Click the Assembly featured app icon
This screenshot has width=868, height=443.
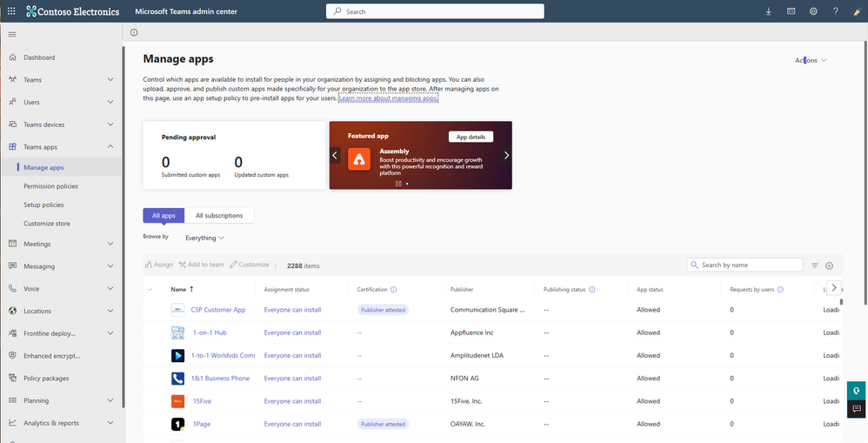coord(359,159)
